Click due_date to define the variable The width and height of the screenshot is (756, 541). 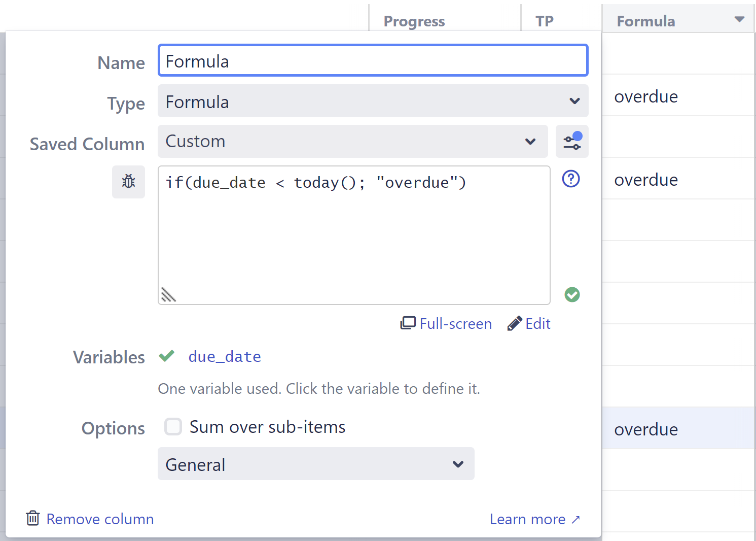click(x=225, y=356)
